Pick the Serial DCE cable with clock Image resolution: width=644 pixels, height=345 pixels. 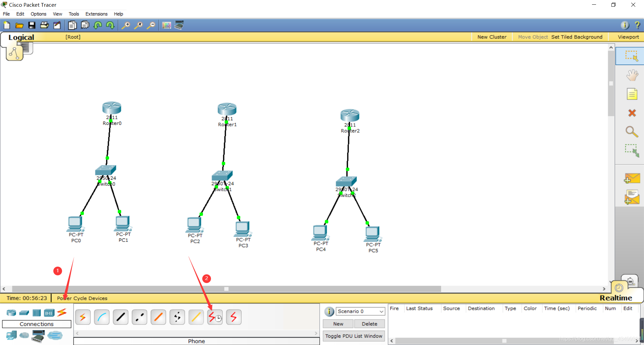215,317
